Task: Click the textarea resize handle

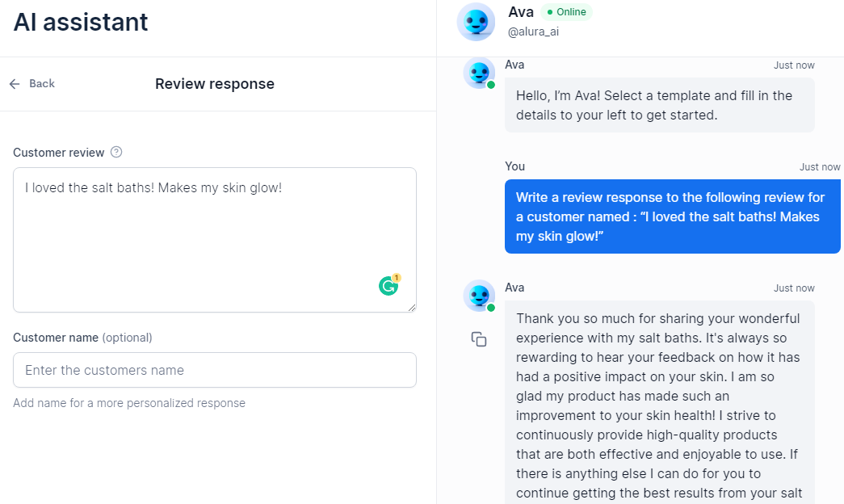Action: tap(412, 307)
